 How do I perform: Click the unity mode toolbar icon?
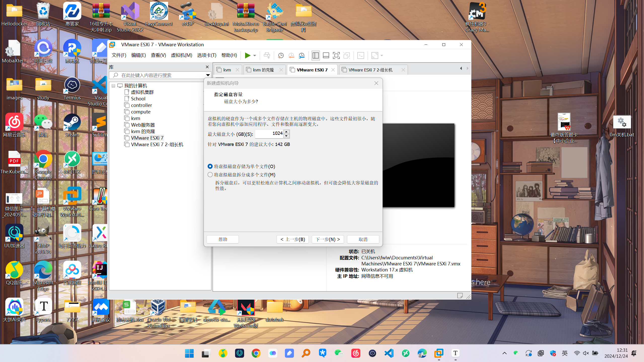[347, 55]
